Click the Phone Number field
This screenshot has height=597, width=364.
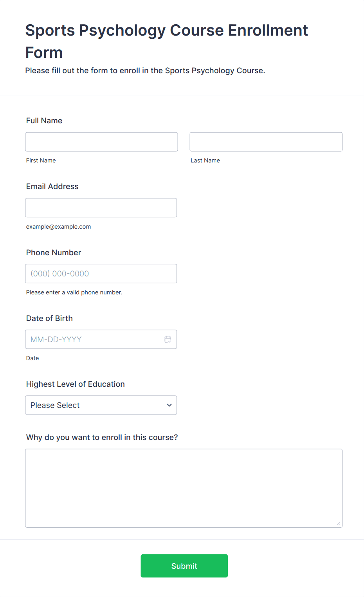tap(101, 274)
